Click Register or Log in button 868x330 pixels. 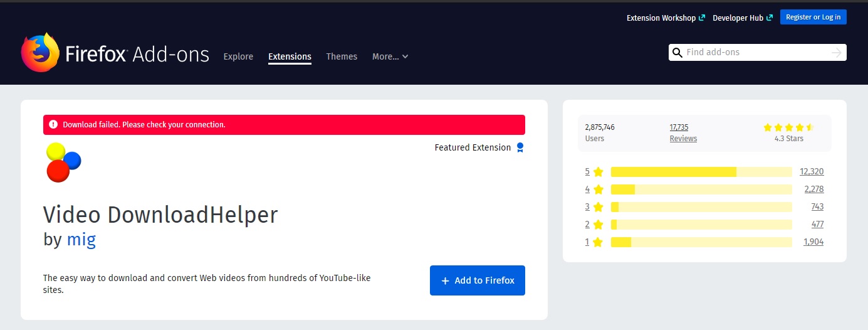[813, 17]
